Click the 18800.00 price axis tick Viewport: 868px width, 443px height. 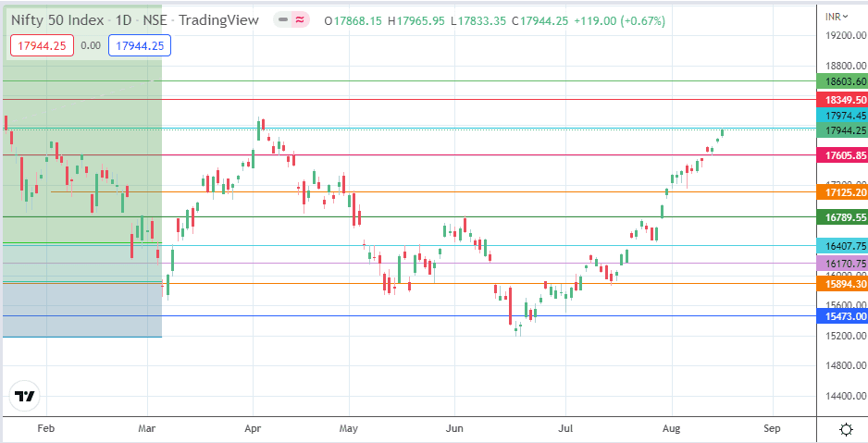(x=844, y=66)
